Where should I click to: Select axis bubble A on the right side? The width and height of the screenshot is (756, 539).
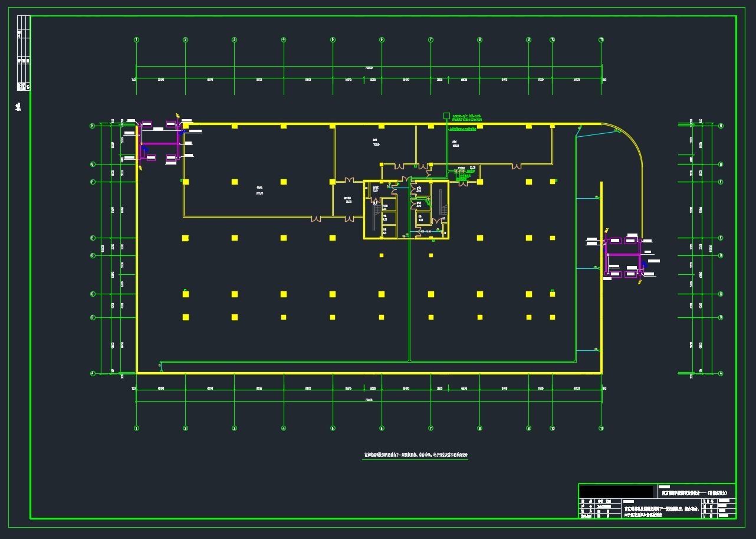click(x=721, y=373)
